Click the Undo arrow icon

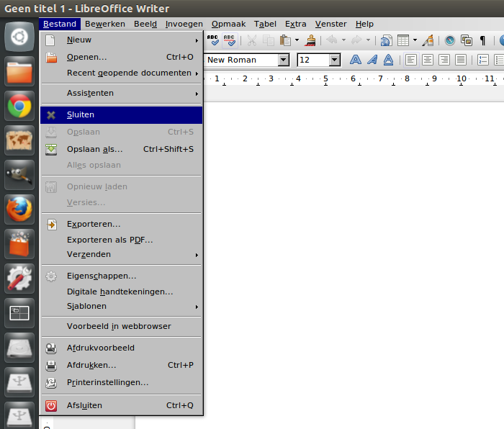tap(332, 40)
